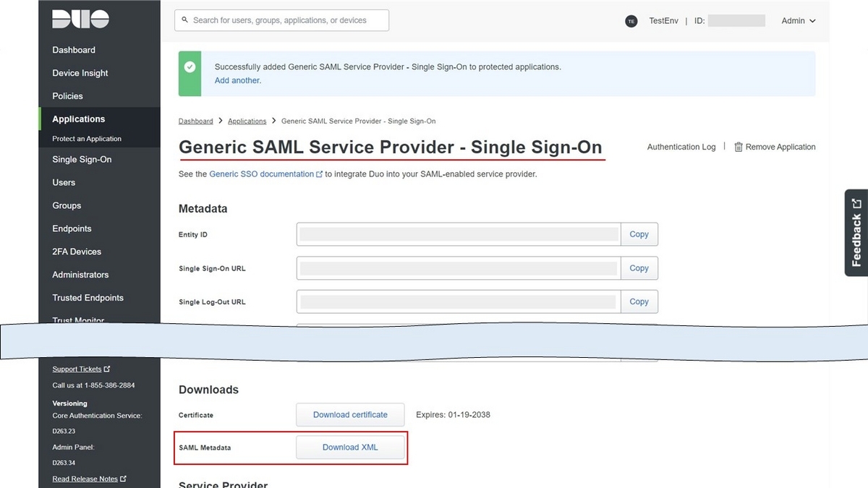Viewport: 868px width, 488px height.
Task: Go to Users in the sidebar
Action: tap(64, 183)
